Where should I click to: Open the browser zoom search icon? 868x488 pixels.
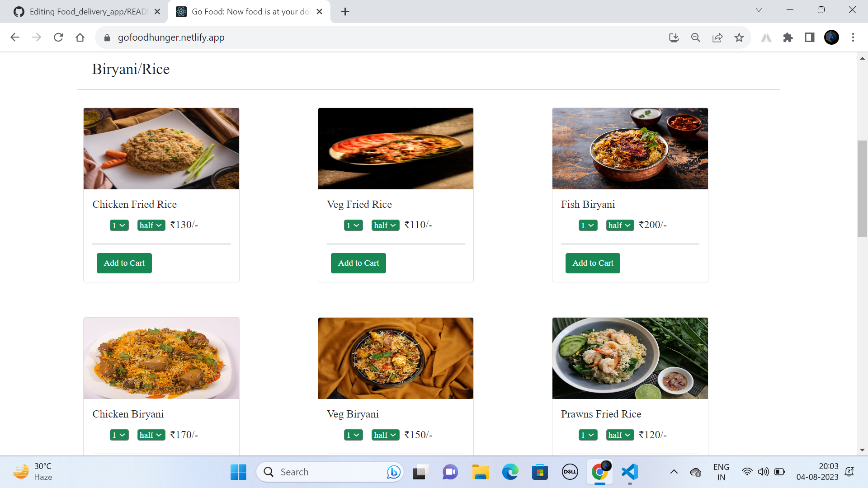click(695, 38)
